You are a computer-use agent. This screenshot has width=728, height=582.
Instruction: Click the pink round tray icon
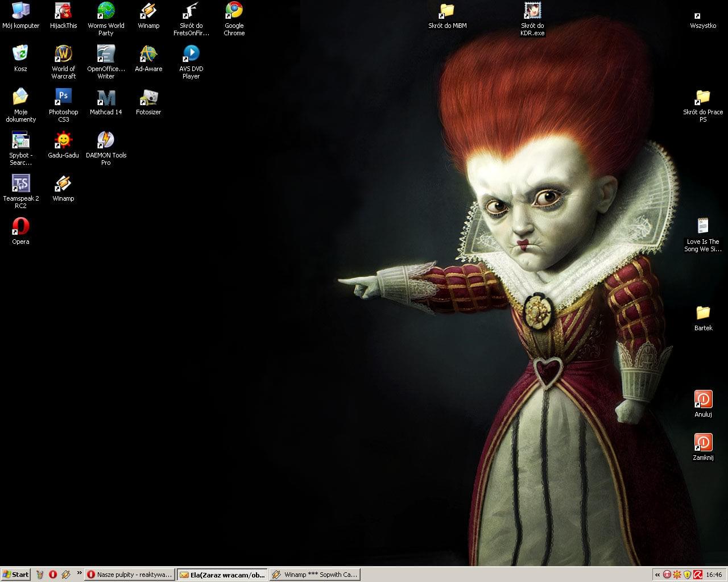point(667,575)
